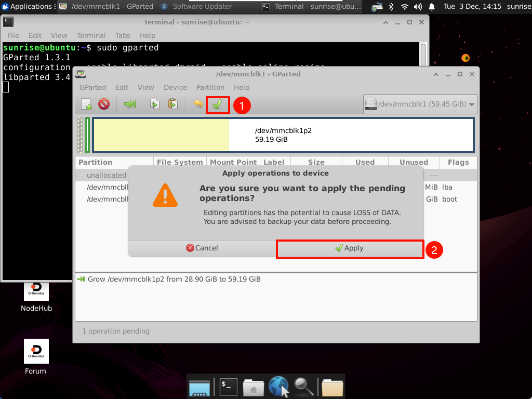The image size is (532, 399).
Task: Click the Unused column header
Action: tap(414, 162)
